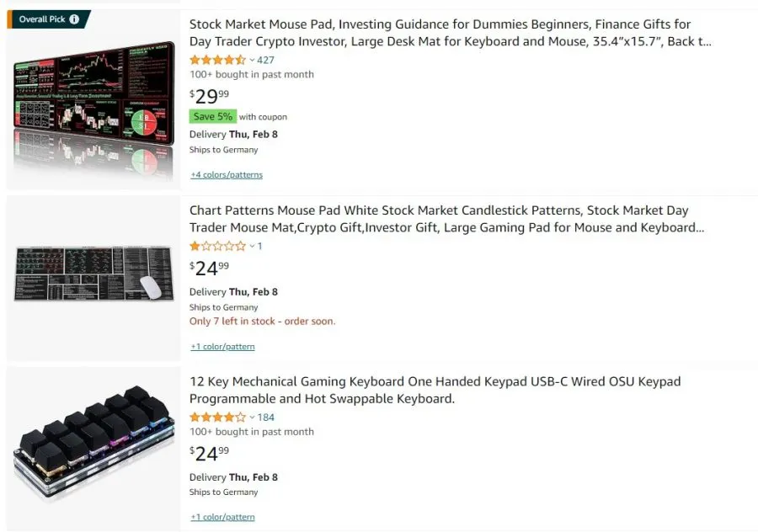The image size is (758, 532).
Task: Click the orange low-stock warning icon text
Action: (261, 322)
